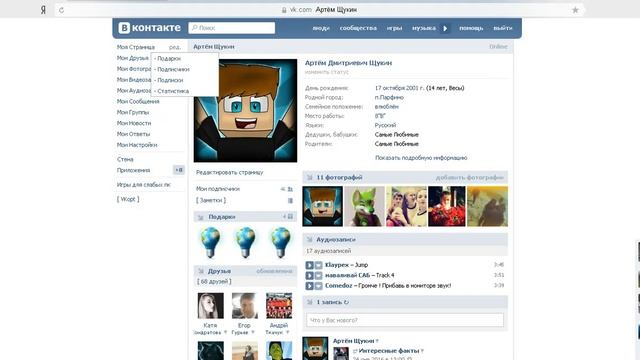Open 'музыка' in top navigation

tap(424, 28)
